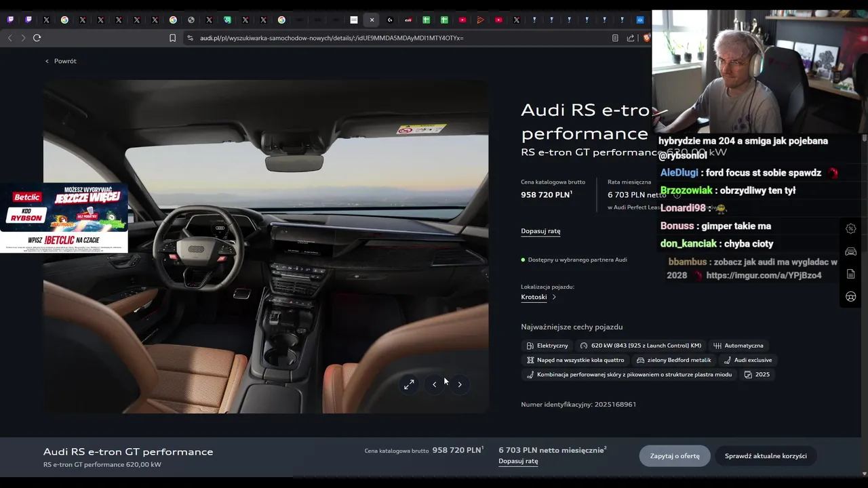Click Sprawdź aktualne korzyści button
868x488 pixels.
(x=766, y=456)
